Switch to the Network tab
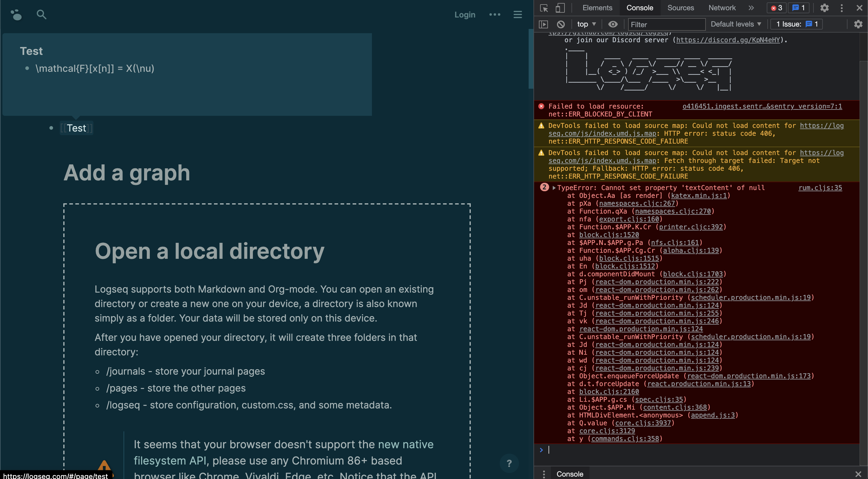 pos(722,8)
